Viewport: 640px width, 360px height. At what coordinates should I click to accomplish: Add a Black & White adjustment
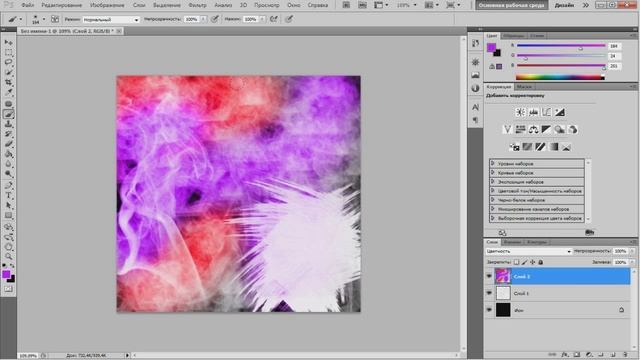click(546, 130)
